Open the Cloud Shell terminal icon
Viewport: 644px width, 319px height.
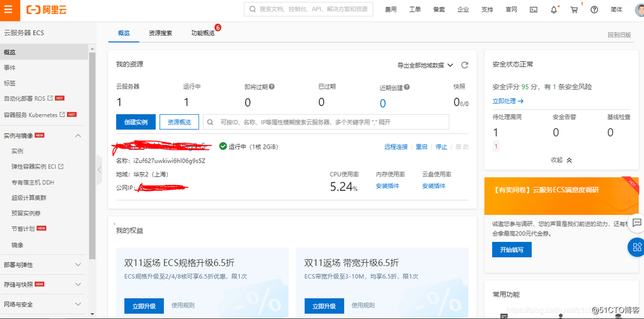tap(534, 10)
